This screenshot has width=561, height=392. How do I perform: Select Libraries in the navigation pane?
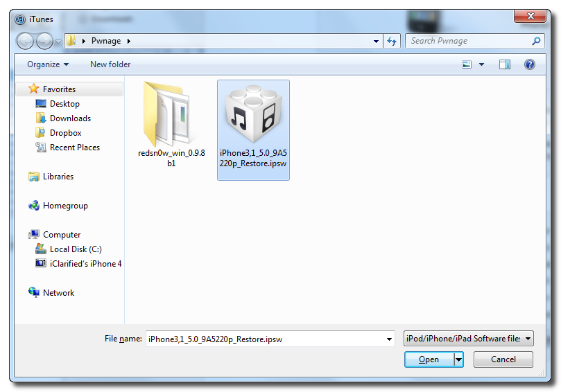coord(58,177)
